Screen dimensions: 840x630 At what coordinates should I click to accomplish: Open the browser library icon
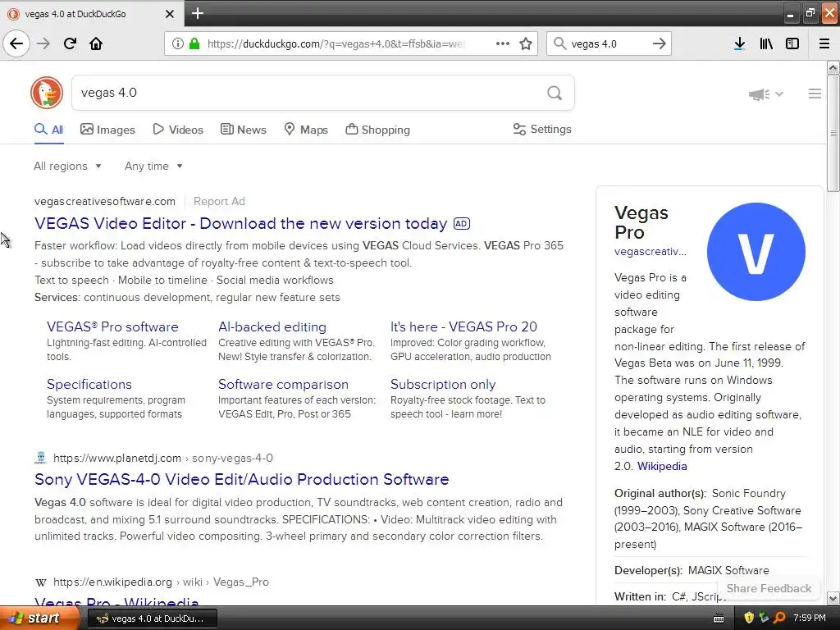pyautogui.click(x=766, y=43)
